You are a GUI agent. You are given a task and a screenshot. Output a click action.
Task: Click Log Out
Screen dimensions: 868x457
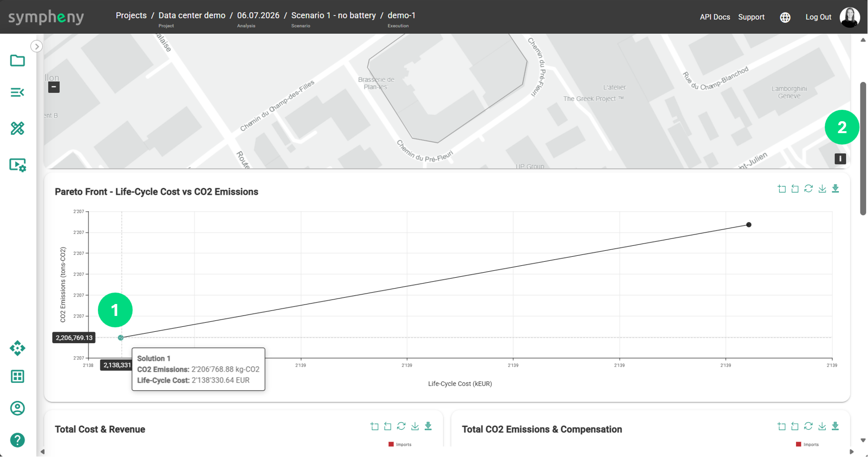(x=818, y=17)
